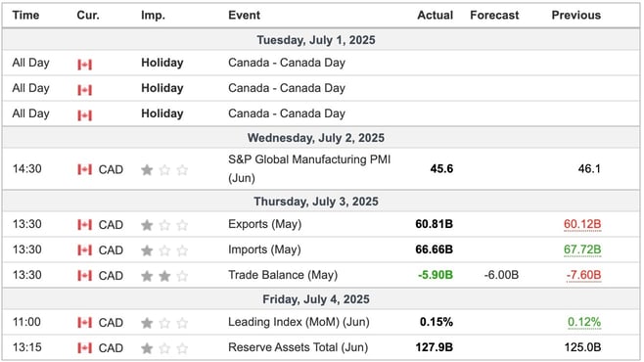Click the 13:15 time cell

click(x=27, y=347)
